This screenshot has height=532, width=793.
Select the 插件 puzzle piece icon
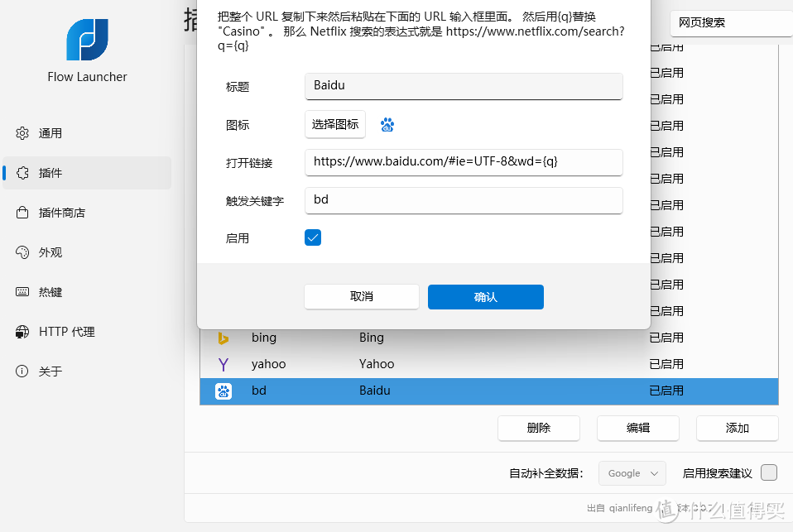click(22, 173)
